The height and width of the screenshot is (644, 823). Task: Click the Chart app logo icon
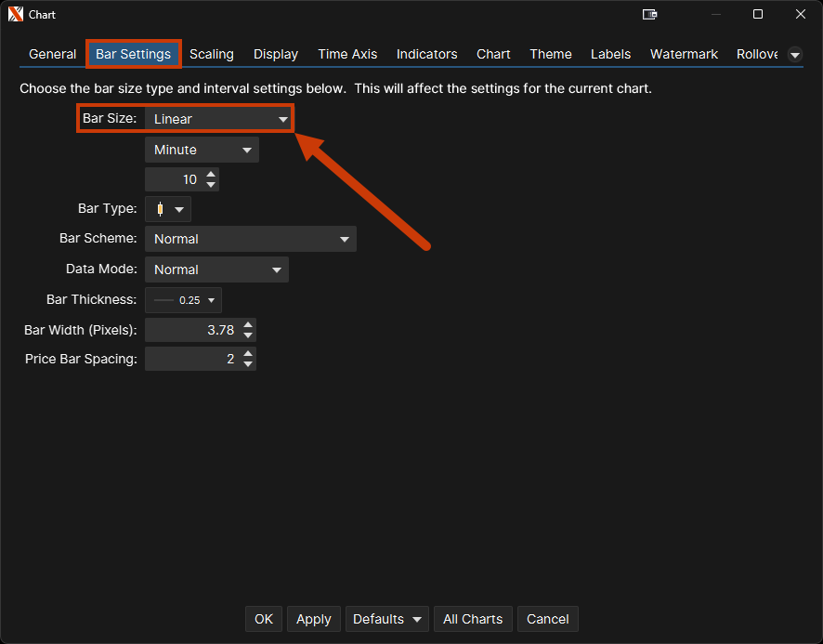pos(15,15)
